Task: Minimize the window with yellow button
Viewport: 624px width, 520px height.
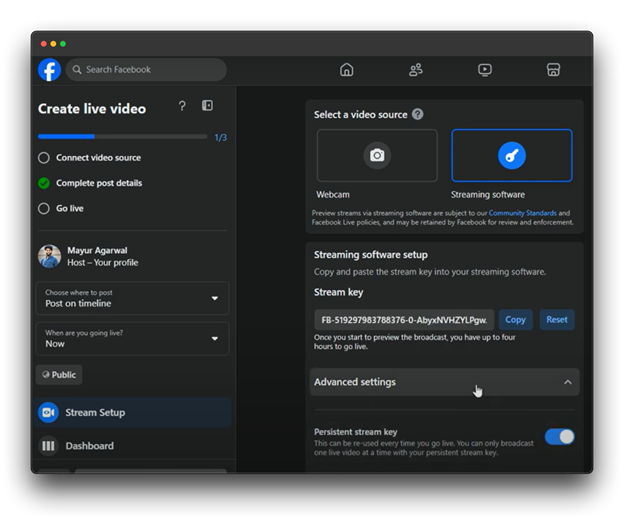Action: coord(53,44)
